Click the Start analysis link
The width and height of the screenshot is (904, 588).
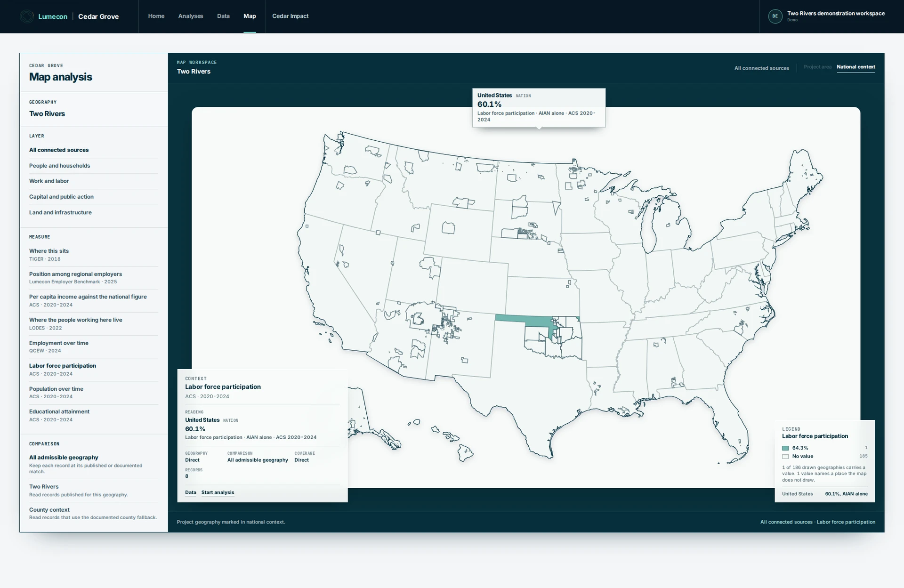218,492
